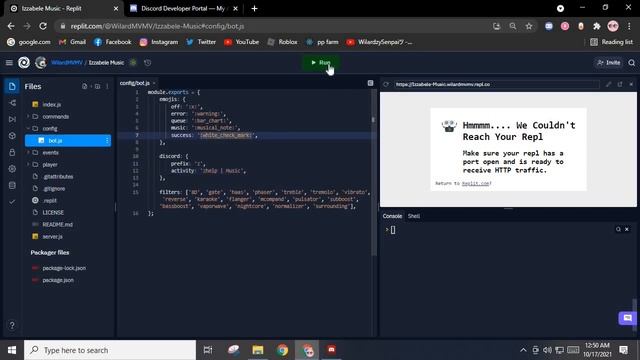Open the YouTube bookmark
The width and height of the screenshot is (640, 360).
[x=242, y=42]
